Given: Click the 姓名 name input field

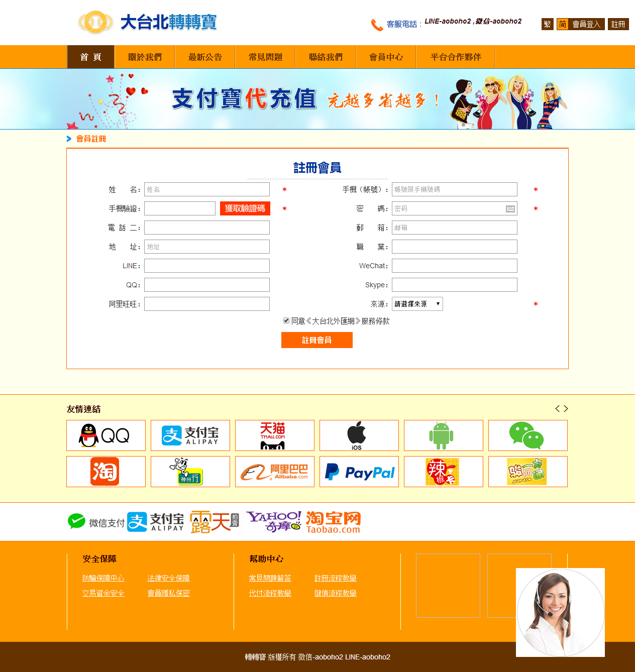Looking at the screenshot, I should point(206,189).
